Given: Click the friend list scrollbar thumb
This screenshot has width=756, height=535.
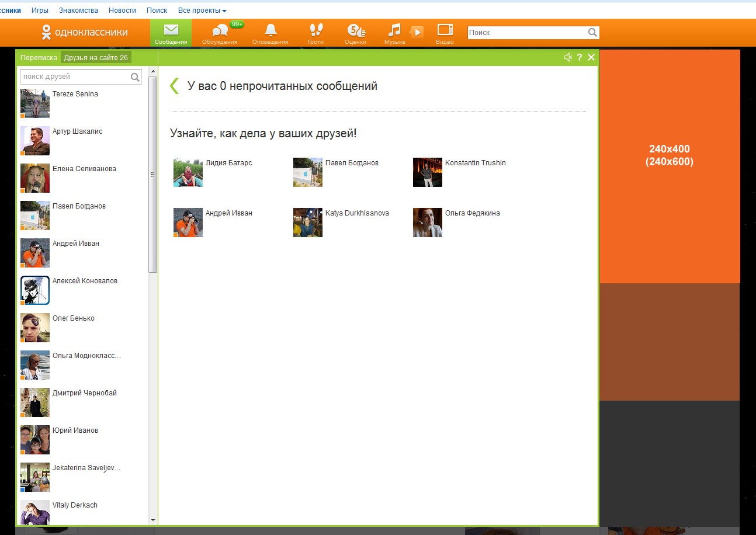Looking at the screenshot, I should pyautogui.click(x=153, y=175).
